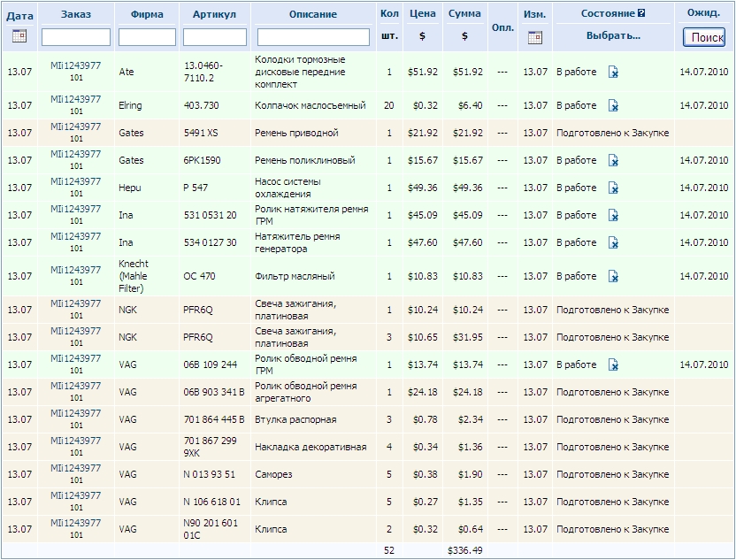Select article N 106 618 01
736x560 pixels.
212,502
